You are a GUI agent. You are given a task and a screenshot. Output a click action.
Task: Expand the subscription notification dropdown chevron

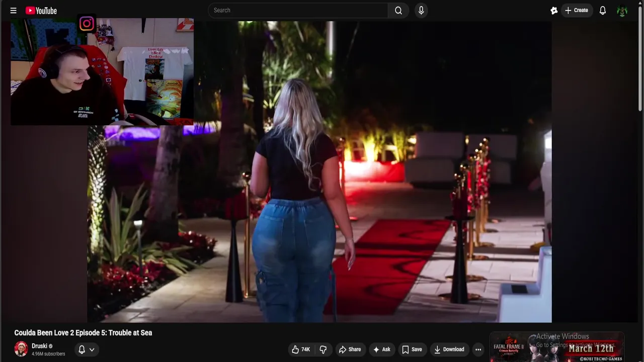point(92,349)
